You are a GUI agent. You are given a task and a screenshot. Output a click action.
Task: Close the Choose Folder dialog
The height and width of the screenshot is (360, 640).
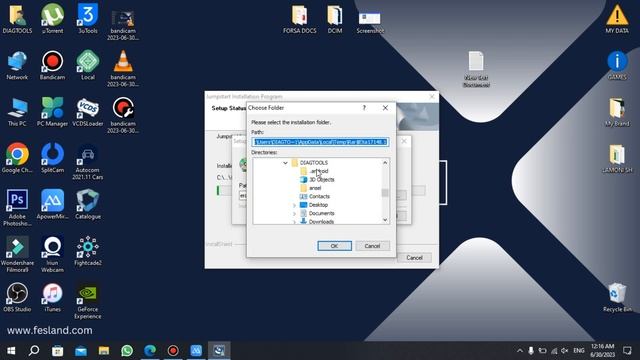click(x=385, y=108)
